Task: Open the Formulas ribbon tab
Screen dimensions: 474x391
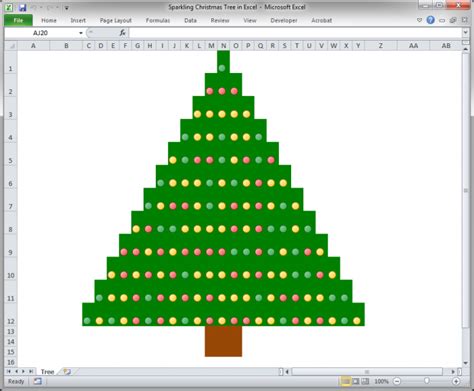Action: pos(158,20)
